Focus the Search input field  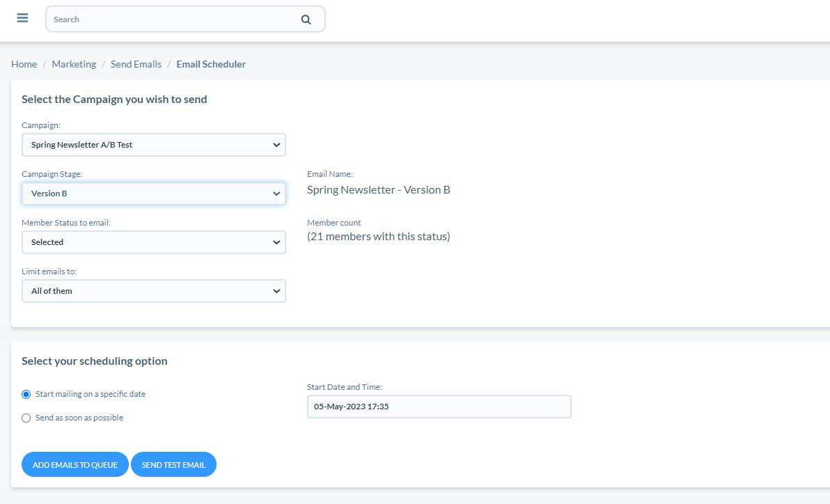tap(185, 19)
